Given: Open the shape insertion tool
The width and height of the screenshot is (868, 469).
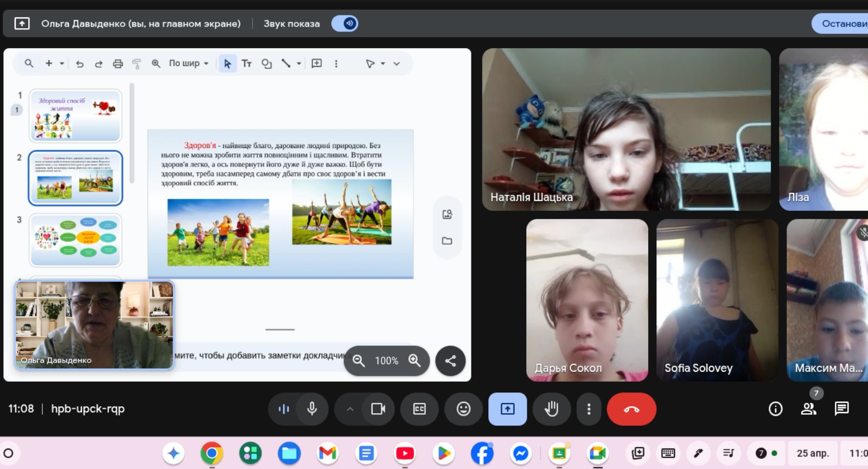Looking at the screenshot, I should (x=266, y=64).
